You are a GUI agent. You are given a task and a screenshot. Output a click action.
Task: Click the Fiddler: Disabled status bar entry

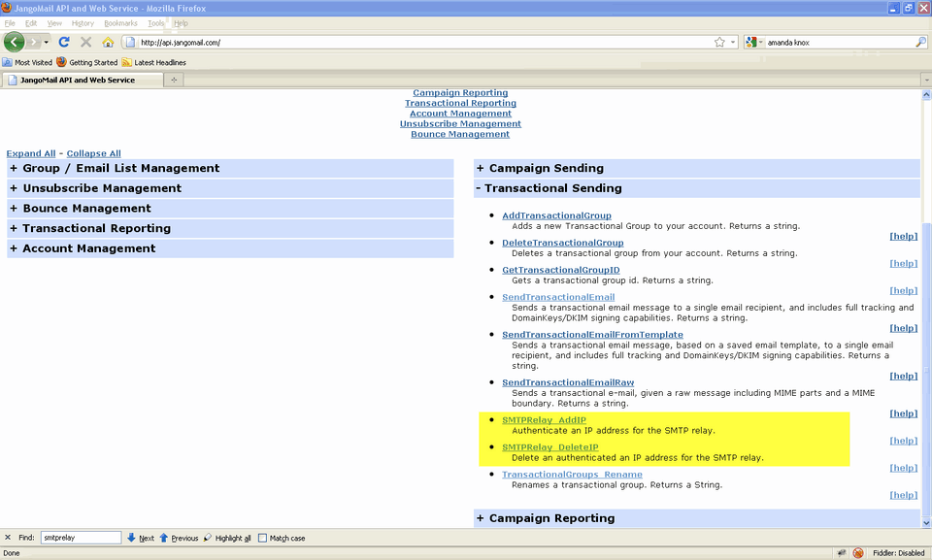898,553
